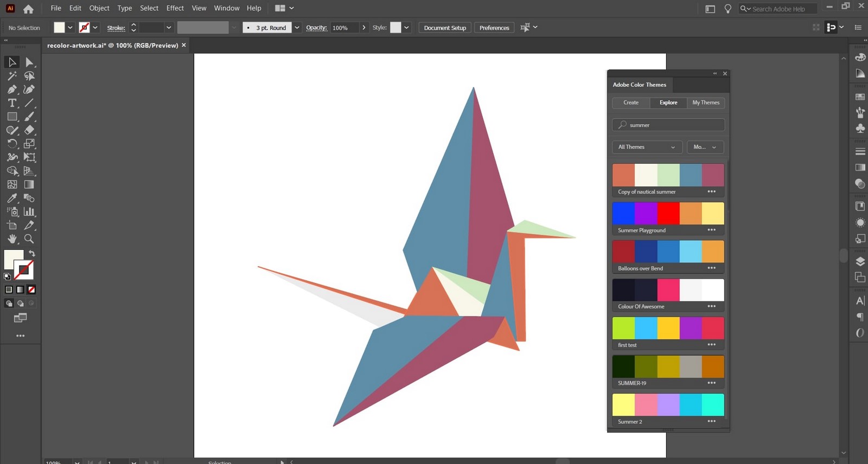The height and width of the screenshot is (464, 868).
Task: Open the graphic style dropdown
Action: pos(406,28)
